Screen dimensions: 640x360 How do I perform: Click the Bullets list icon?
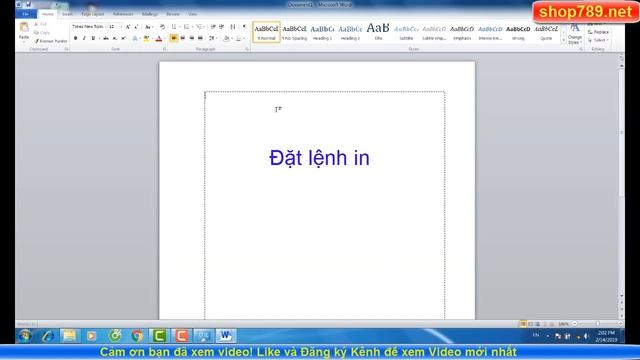tap(174, 27)
